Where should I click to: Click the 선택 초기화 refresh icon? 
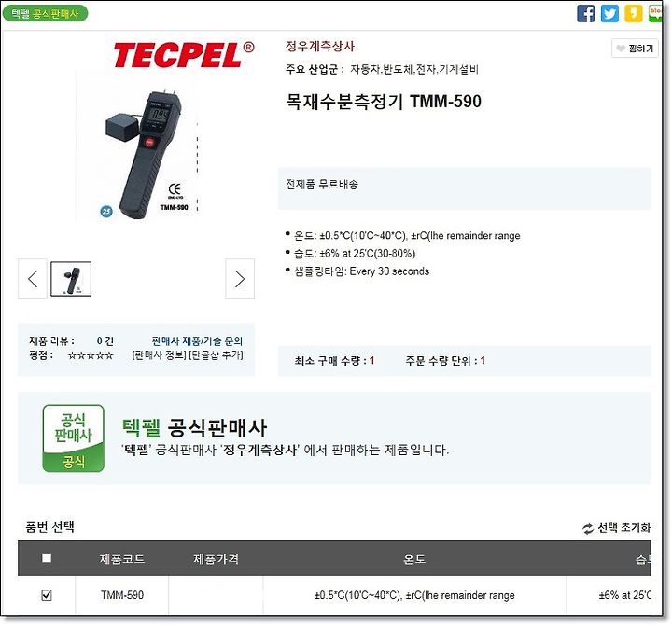click(x=588, y=529)
